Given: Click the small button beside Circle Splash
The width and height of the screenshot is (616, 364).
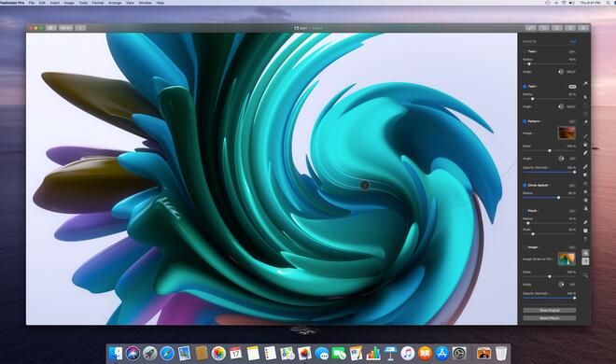Looking at the screenshot, I should 572,185.
